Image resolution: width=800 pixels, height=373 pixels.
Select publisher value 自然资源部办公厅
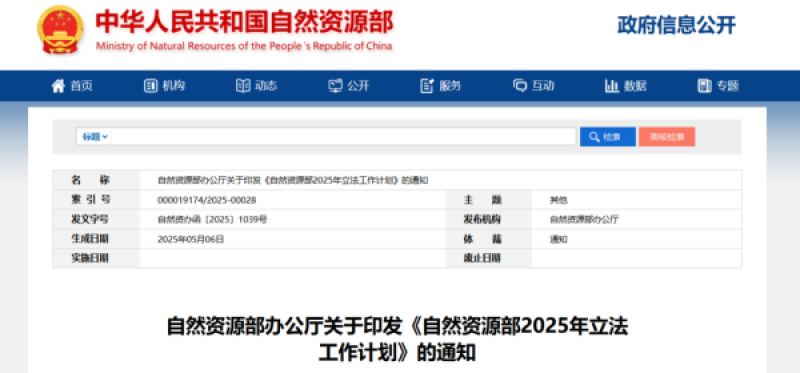click(x=584, y=220)
